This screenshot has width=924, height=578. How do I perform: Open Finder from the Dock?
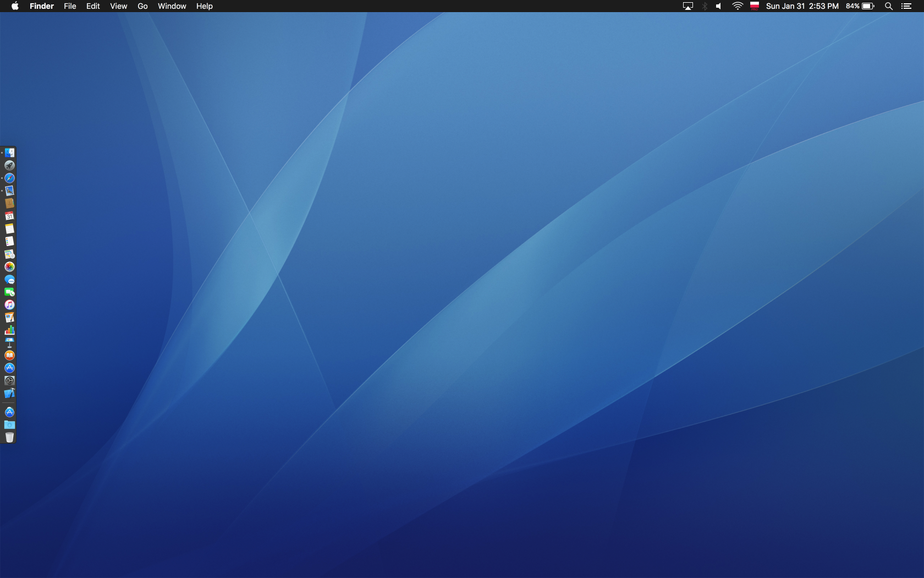[9, 152]
